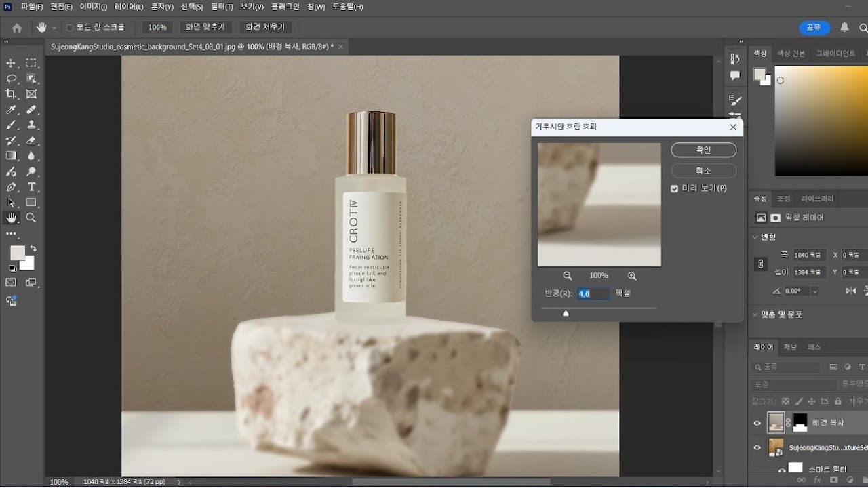
Task: Select the Crop tool
Action: (x=11, y=94)
